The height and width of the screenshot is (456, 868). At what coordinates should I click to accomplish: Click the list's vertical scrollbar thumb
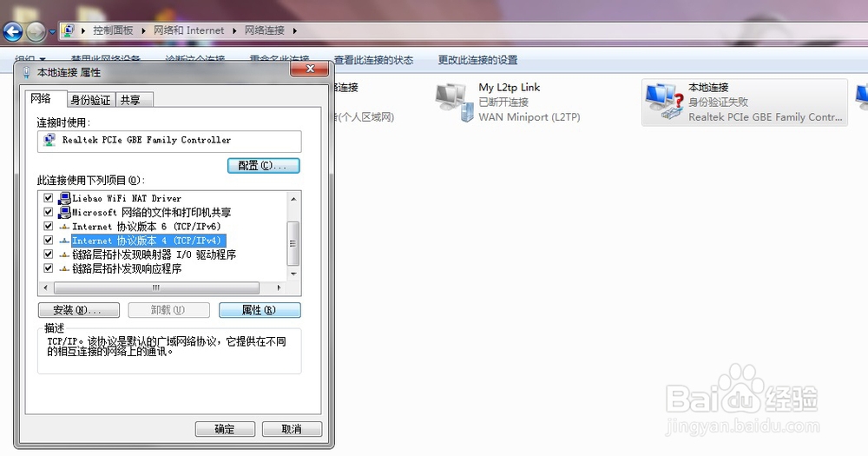tap(293, 243)
